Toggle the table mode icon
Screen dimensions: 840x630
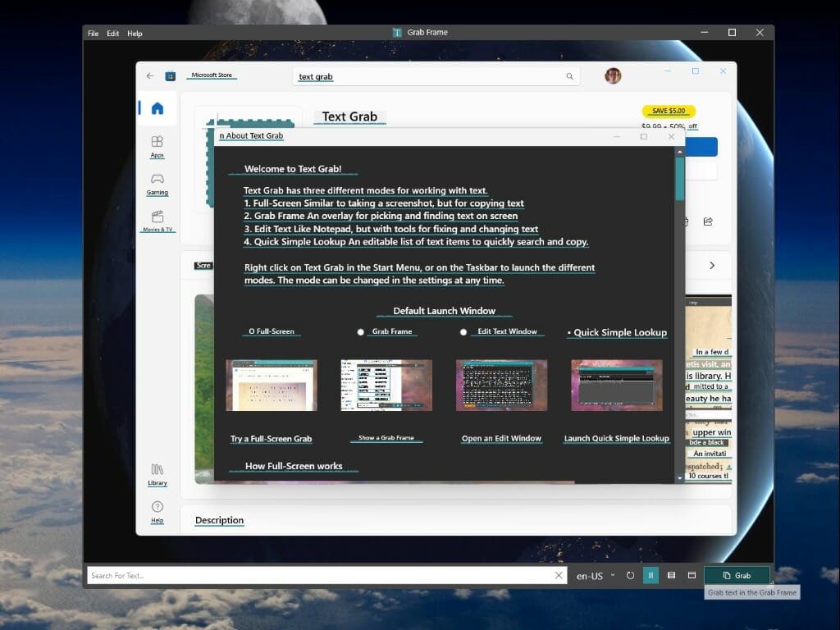(x=671, y=575)
